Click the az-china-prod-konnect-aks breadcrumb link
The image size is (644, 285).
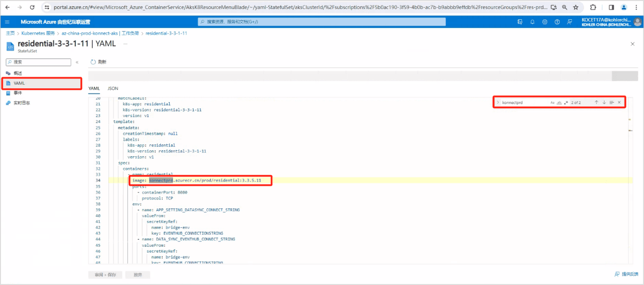[100, 34]
